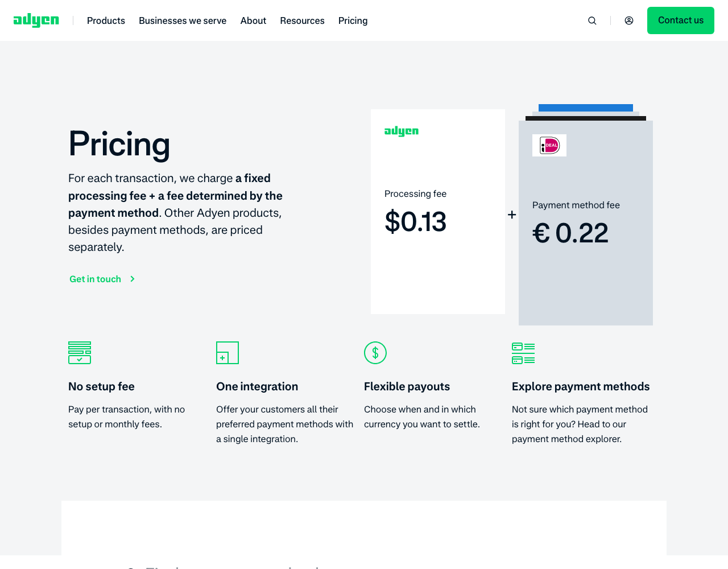The width and height of the screenshot is (728, 569).
Task: Open the Resources menu
Action: (302, 20)
